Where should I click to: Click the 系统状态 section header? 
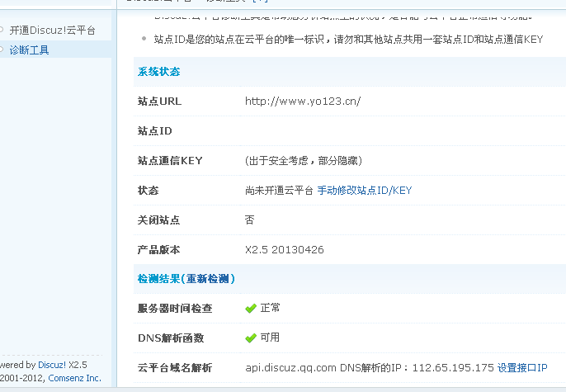coord(158,72)
